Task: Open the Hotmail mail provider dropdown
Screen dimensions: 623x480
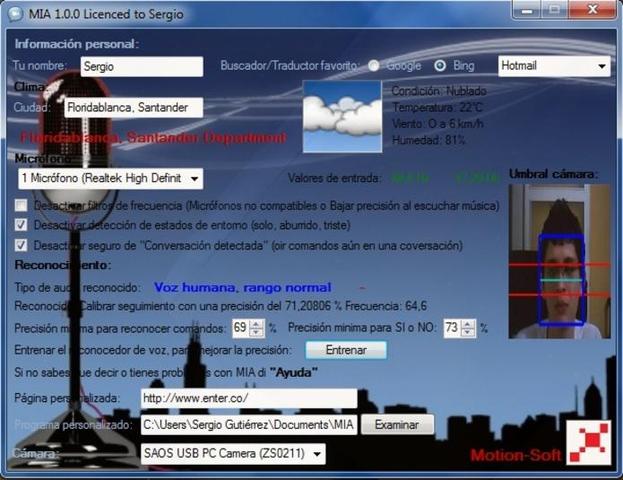Action: [554, 66]
